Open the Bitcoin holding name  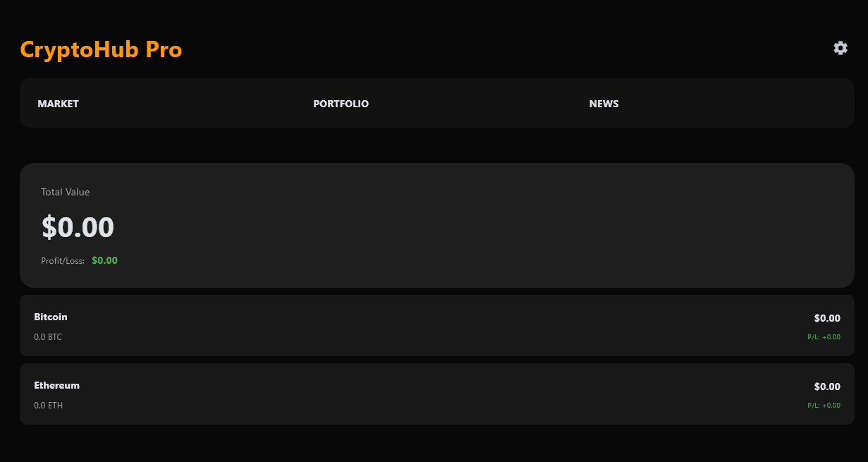pos(51,317)
